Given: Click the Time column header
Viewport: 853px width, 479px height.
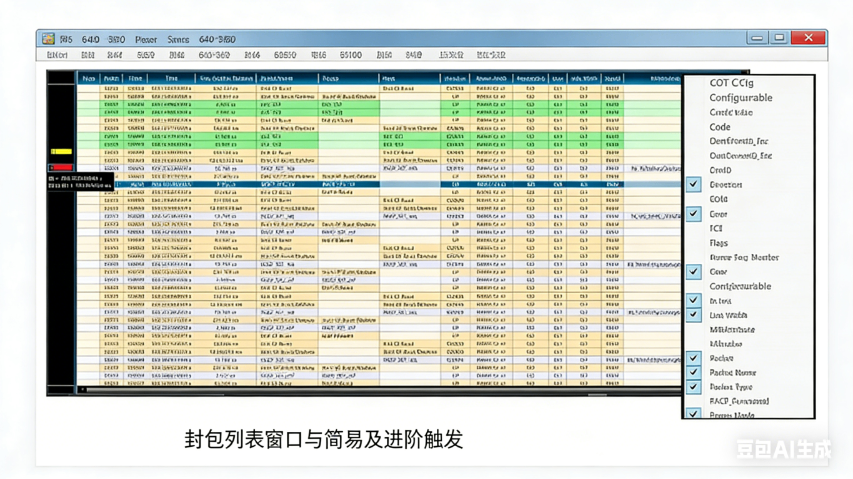Looking at the screenshot, I should pyautogui.click(x=172, y=78).
